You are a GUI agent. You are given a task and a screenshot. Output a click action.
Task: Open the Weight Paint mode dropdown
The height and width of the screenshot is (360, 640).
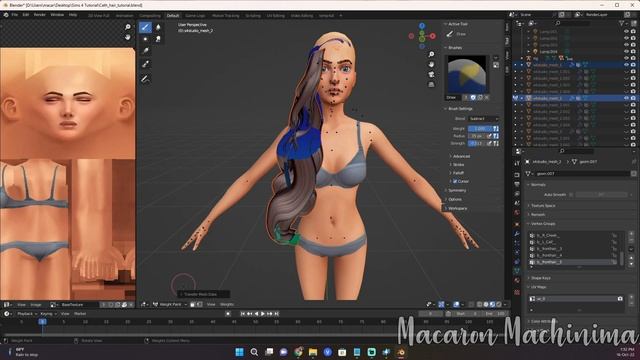170,304
